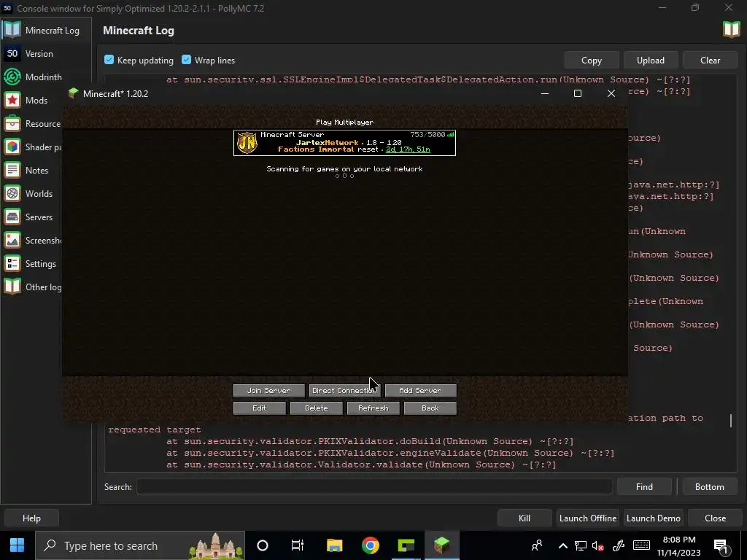Click the People icon in system tray

point(537,545)
